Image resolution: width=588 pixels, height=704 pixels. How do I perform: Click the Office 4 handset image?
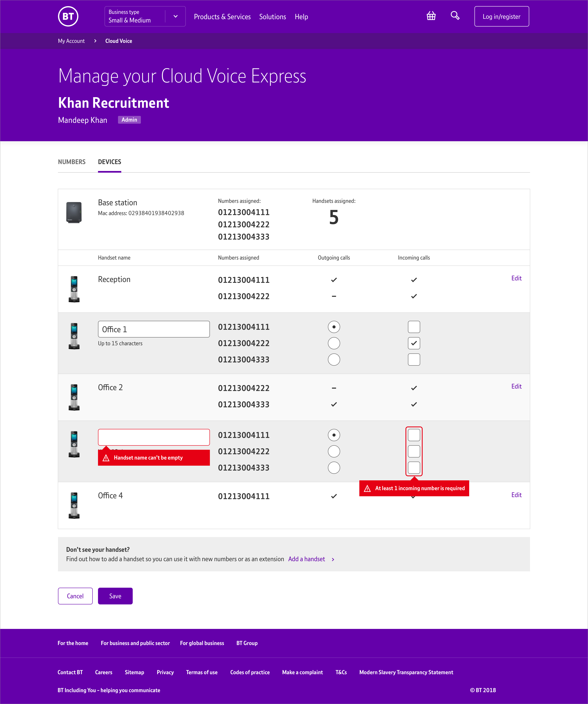[x=74, y=505]
